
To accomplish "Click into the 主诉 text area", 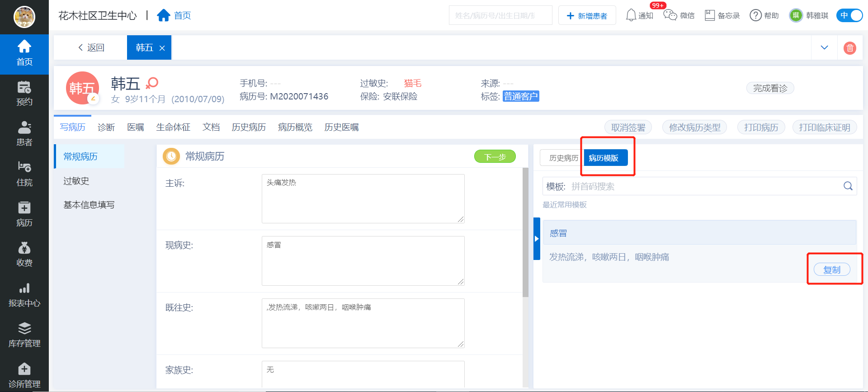I will (363, 198).
